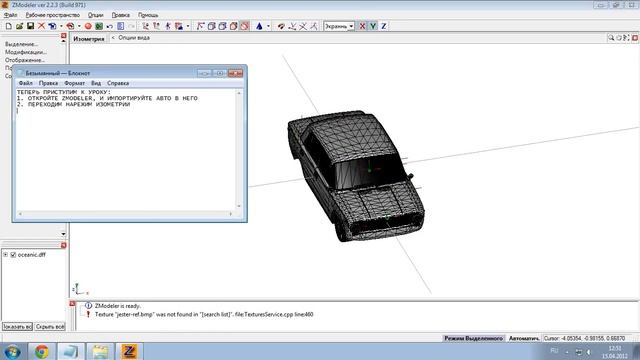This screenshot has width=640, height=360.
Task: Close the commands panel with red X
Action: [63, 36]
